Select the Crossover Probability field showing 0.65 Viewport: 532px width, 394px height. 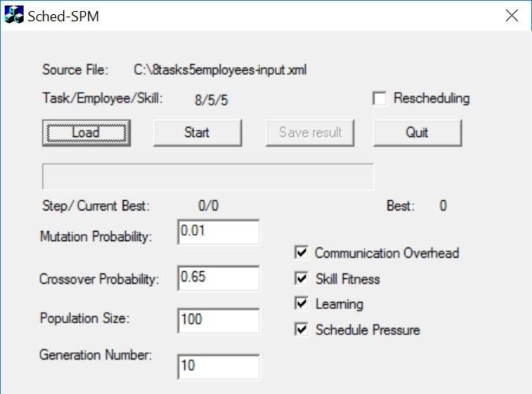[218, 278]
